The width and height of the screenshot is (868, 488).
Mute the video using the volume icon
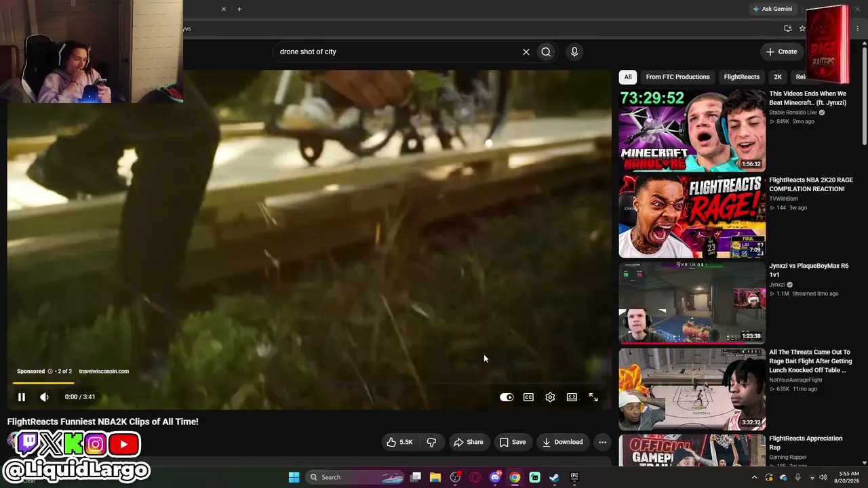44,397
